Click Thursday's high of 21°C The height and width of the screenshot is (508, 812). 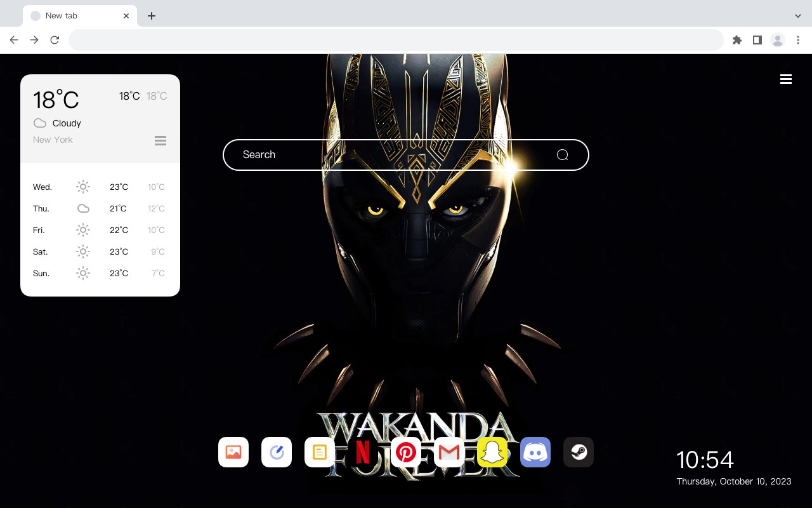119,208
